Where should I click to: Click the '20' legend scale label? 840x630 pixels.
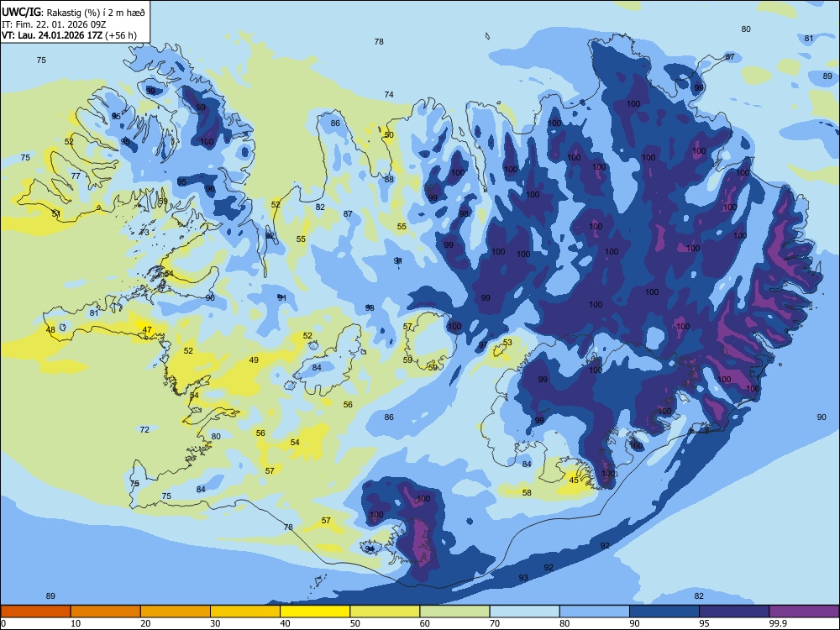tap(145, 623)
